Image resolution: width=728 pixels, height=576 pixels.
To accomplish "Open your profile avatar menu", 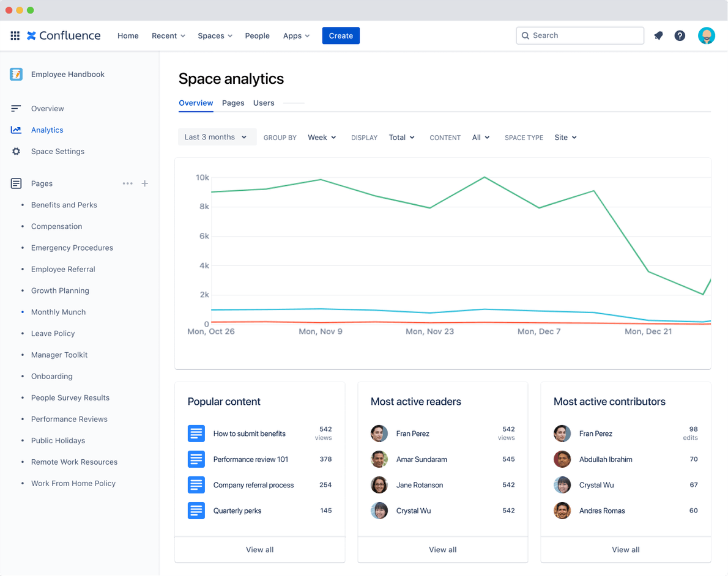I will tap(707, 35).
